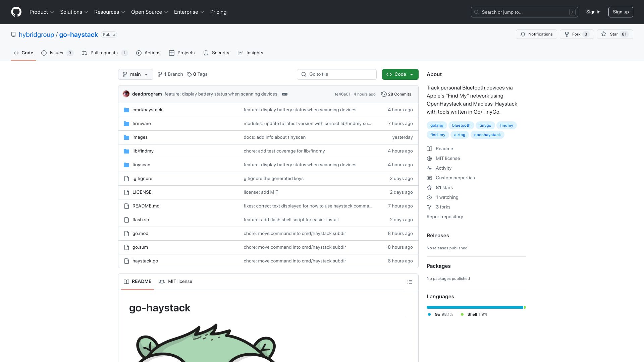Expand the Solutions menu
The height and width of the screenshot is (362, 644).
point(74,12)
